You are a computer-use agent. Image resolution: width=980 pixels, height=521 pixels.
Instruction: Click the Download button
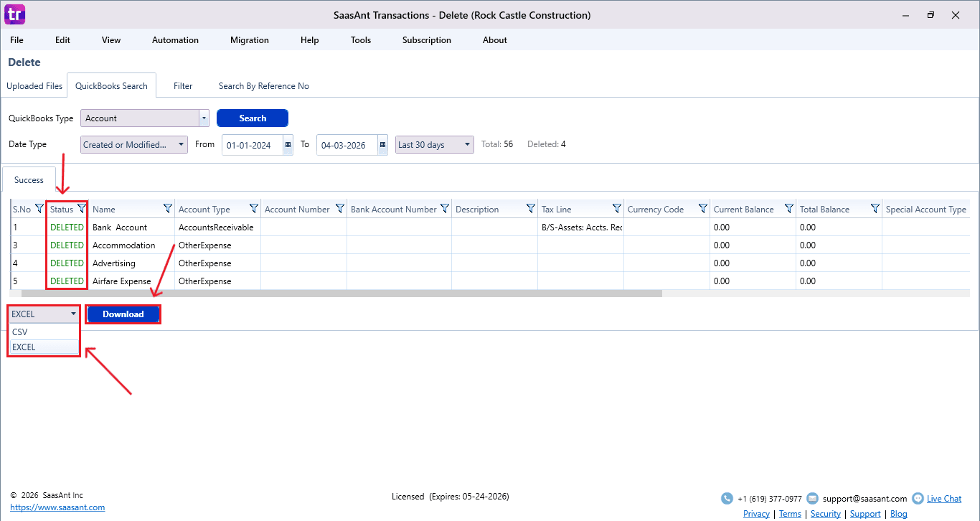(123, 314)
